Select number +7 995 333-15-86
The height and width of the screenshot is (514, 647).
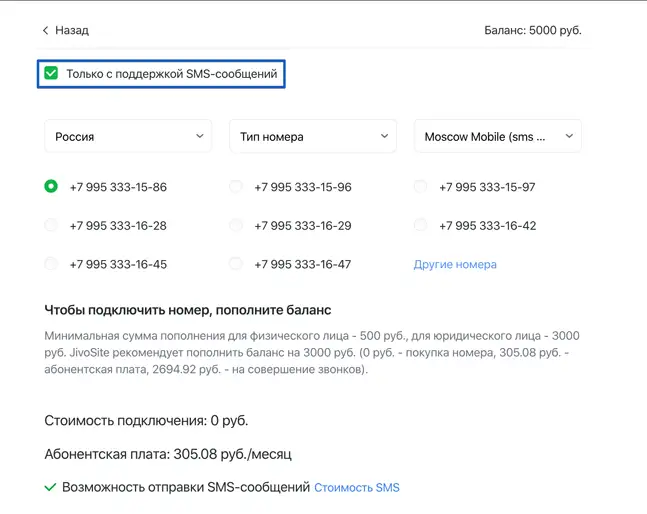(51, 187)
